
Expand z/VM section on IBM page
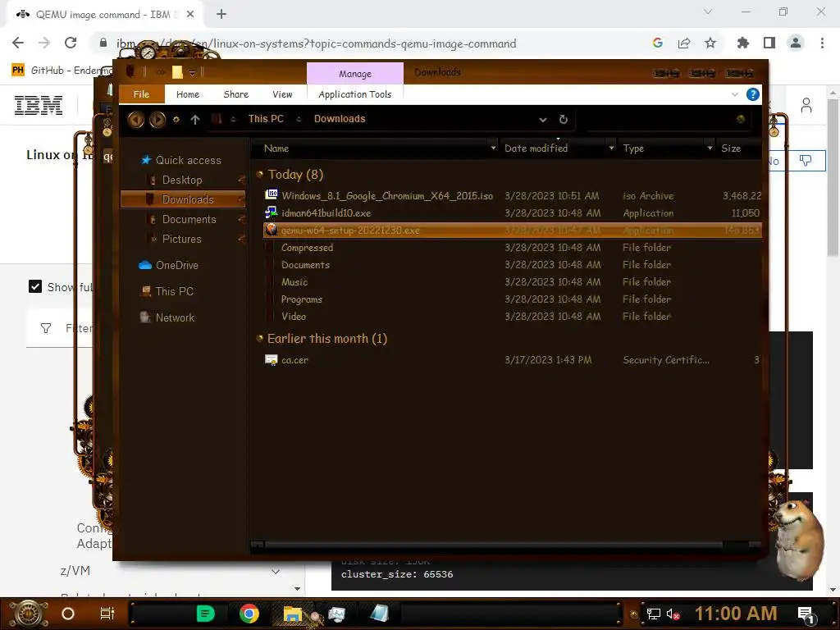(x=276, y=571)
